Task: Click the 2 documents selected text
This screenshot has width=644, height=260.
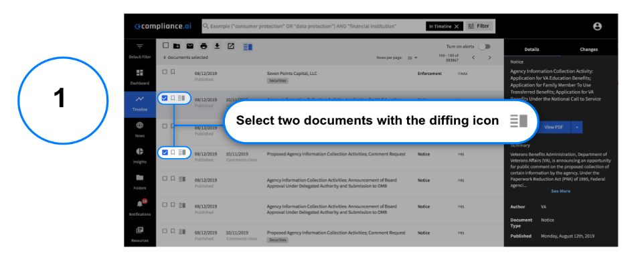Action: pos(185,58)
